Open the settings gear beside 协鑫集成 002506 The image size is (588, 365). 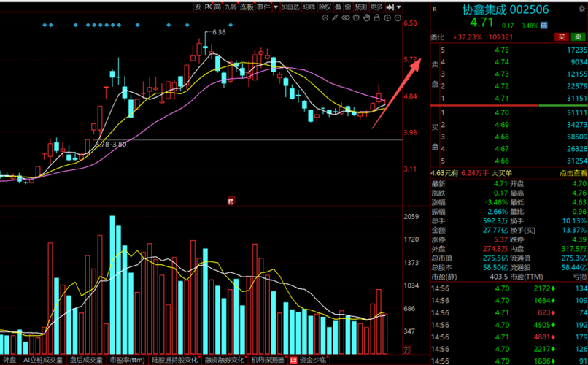pos(583,8)
